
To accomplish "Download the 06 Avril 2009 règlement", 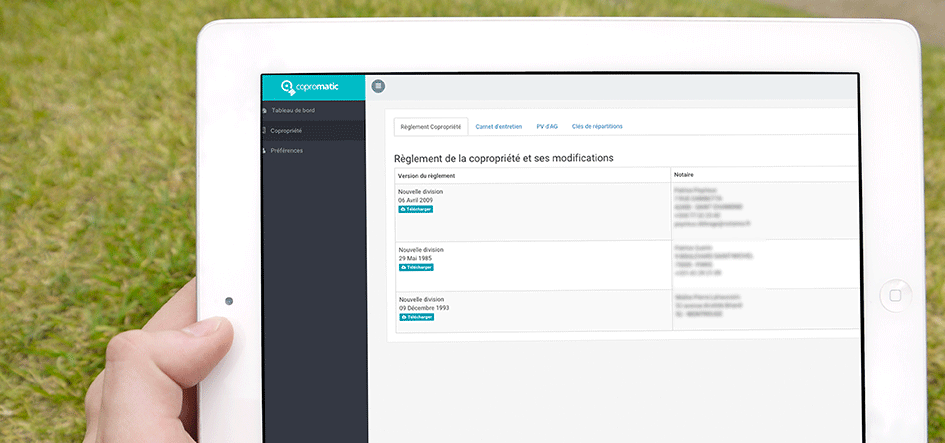I will 416,209.
